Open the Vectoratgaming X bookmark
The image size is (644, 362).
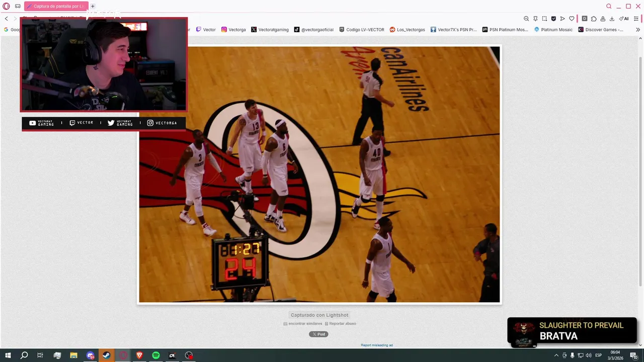(x=270, y=30)
